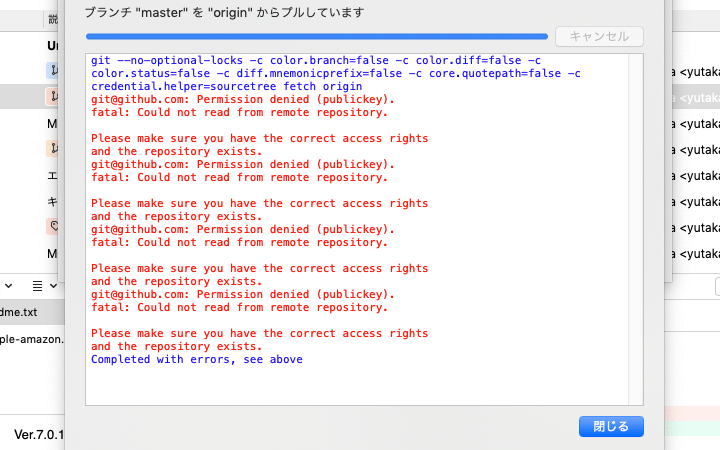
Task: Click the 'Completed with errors, see above' line
Action: (x=196, y=359)
